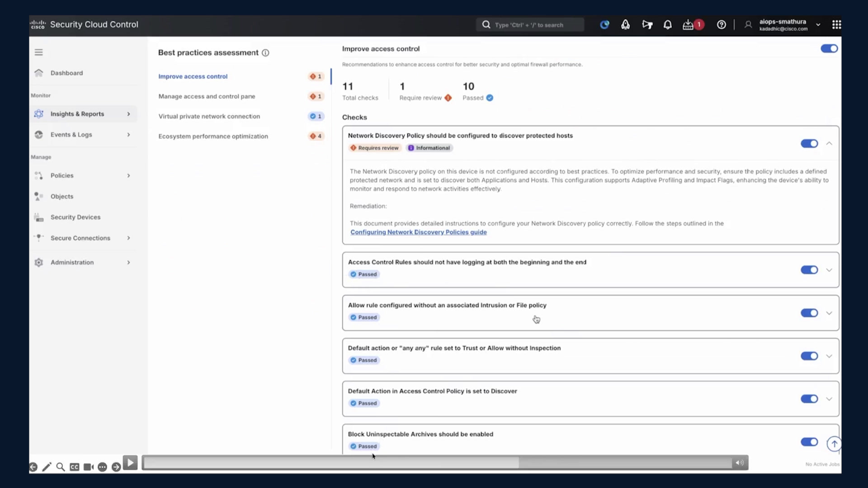Open the hamburger navigation menu icon
Viewport: 868px width, 488px height.
coord(39,52)
